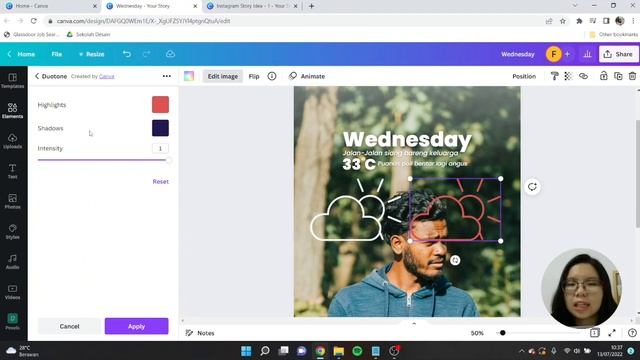Click the trash delete icon
Screen dimensions: 640x360
(x=632, y=76)
